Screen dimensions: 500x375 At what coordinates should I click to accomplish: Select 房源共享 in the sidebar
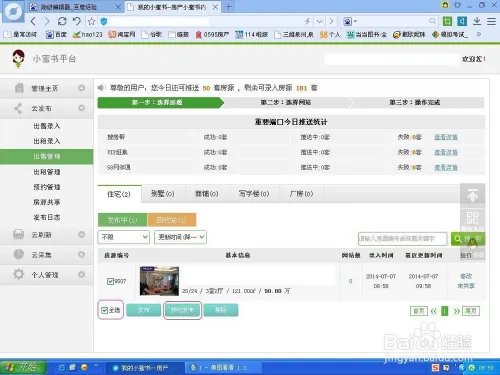47,202
